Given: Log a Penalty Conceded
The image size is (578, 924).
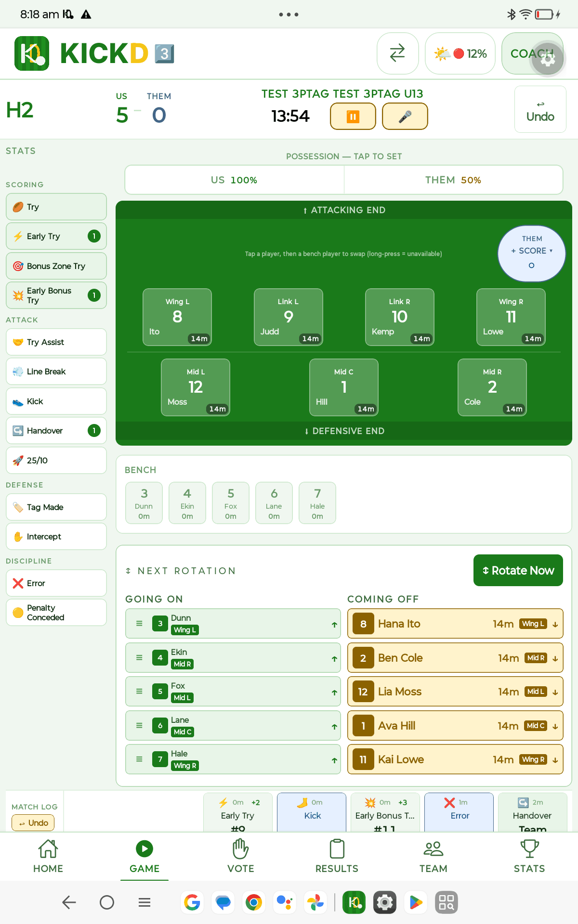Looking at the screenshot, I should tap(56, 613).
